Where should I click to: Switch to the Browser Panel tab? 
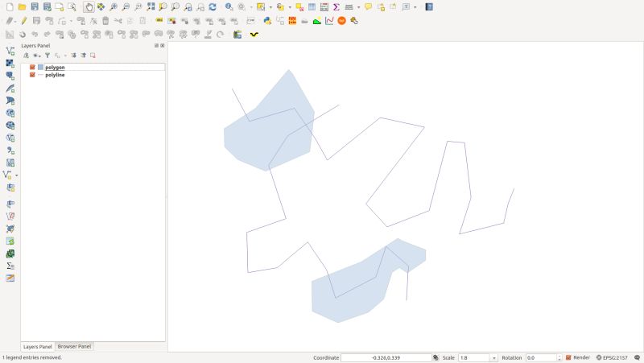tap(74, 347)
